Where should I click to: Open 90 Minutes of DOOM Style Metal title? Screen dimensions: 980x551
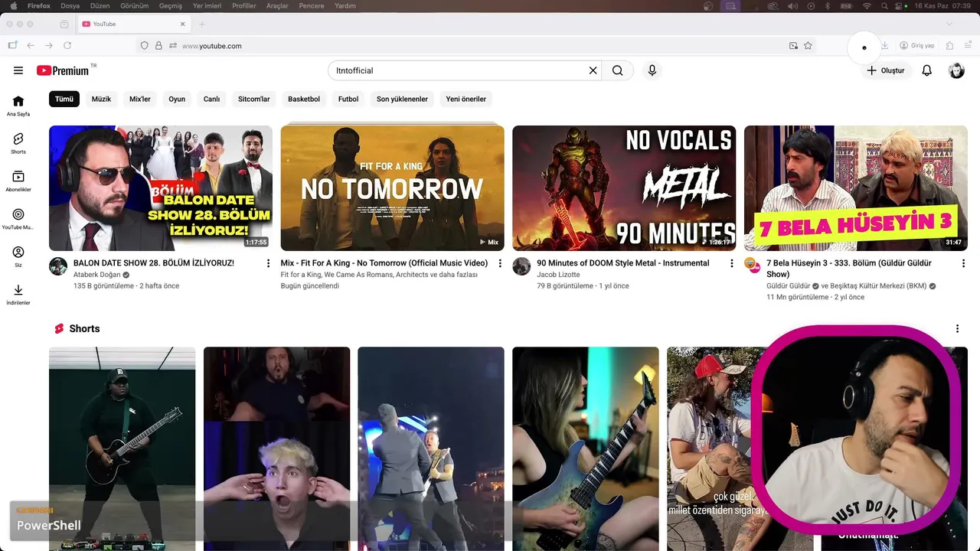(x=623, y=263)
